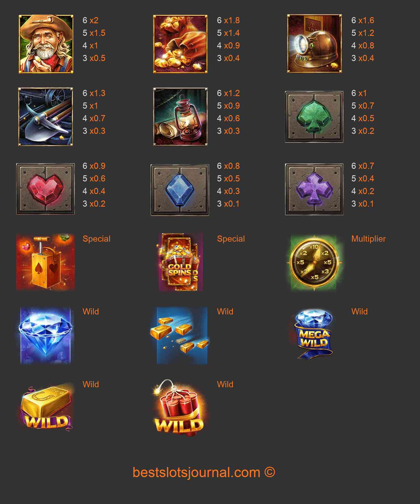Click the Mega Wild diamond symbol
This screenshot has width=420, height=504.
[314, 334]
